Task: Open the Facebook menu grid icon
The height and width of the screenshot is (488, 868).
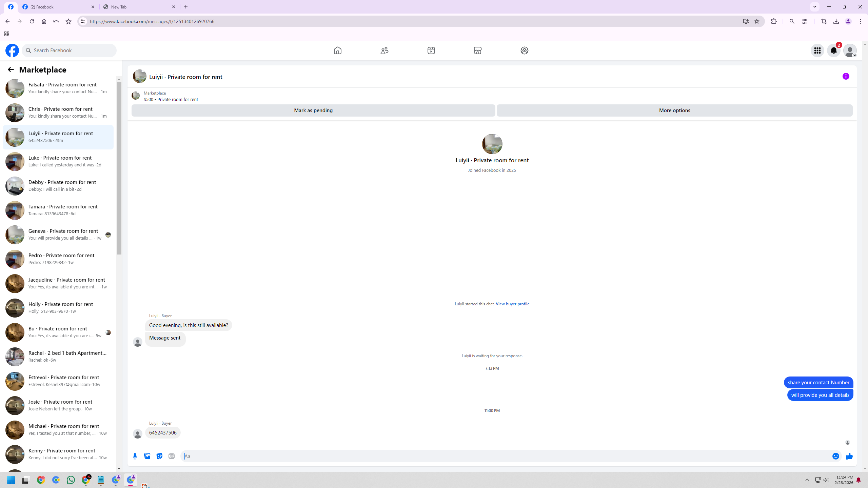Action: tap(817, 50)
